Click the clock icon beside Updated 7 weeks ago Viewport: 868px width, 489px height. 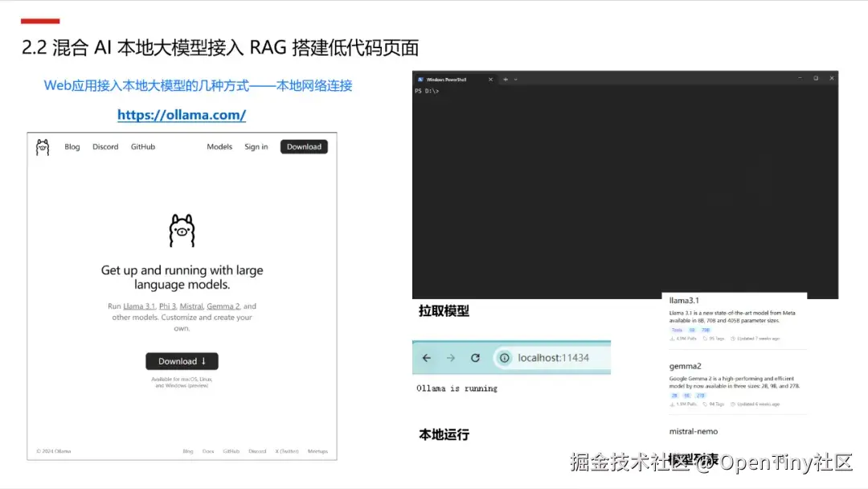point(733,339)
